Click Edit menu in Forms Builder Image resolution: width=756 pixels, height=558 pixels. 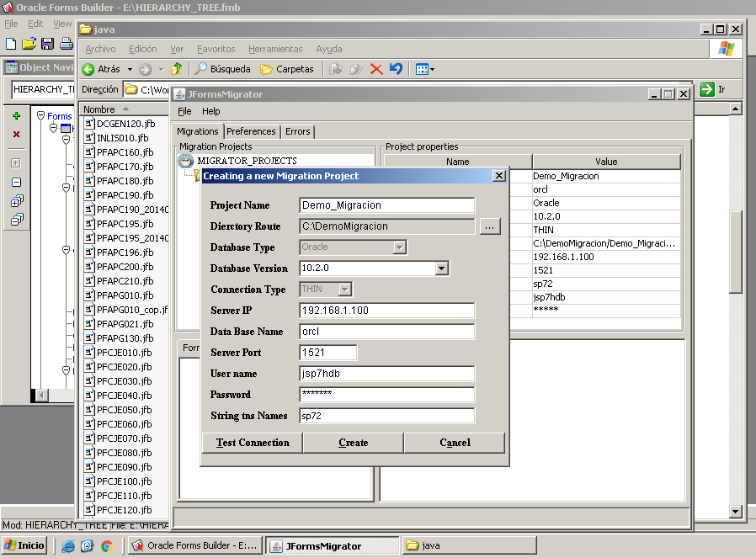click(x=35, y=24)
